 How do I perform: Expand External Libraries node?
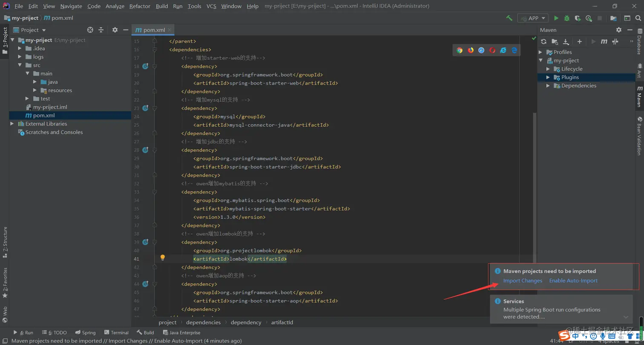pos(12,124)
